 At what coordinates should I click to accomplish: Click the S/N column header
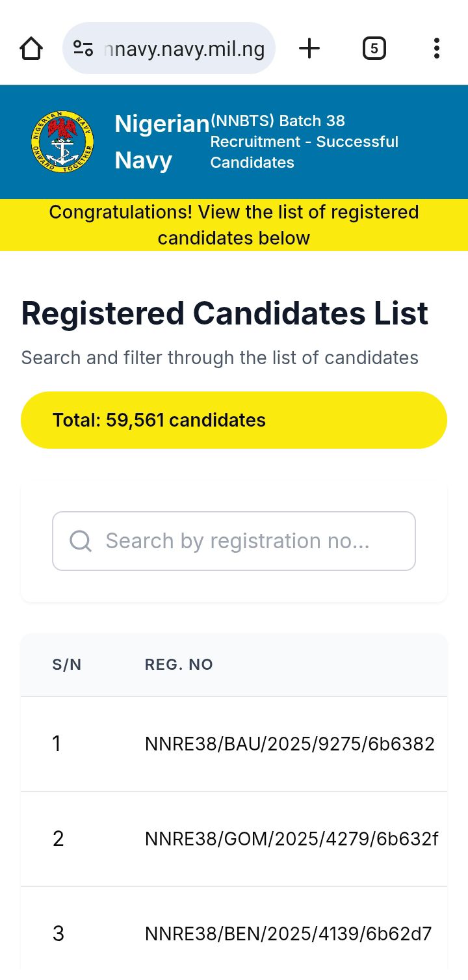[x=67, y=665]
